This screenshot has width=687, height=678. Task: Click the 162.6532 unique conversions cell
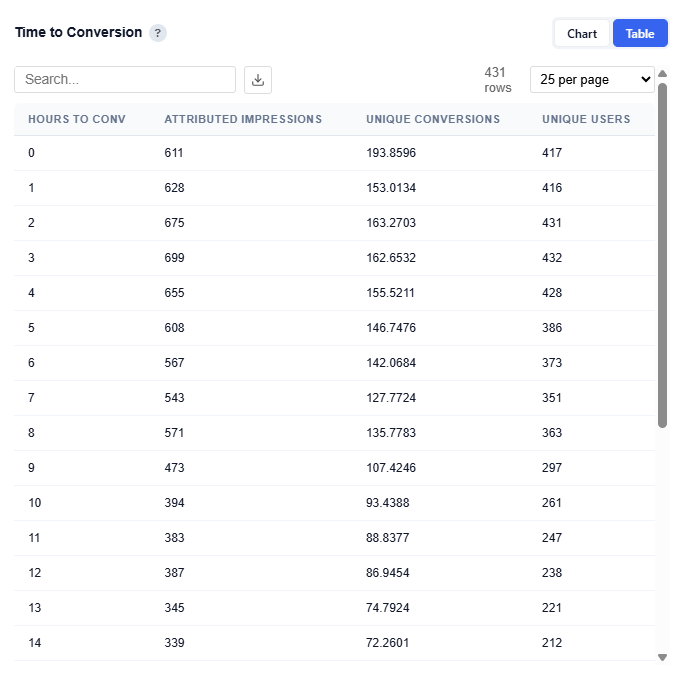pos(391,258)
